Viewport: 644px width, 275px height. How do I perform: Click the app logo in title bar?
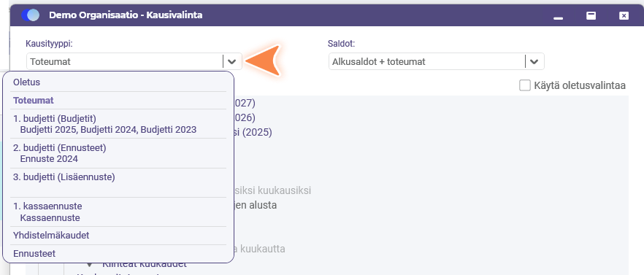31,15
